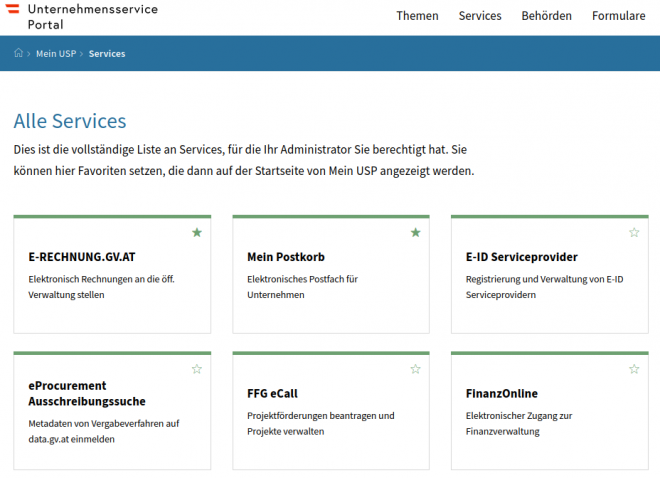Click text 'Projektförderungen beantragen und'
Image resolution: width=660 pixels, height=478 pixels.
[321, 415]
